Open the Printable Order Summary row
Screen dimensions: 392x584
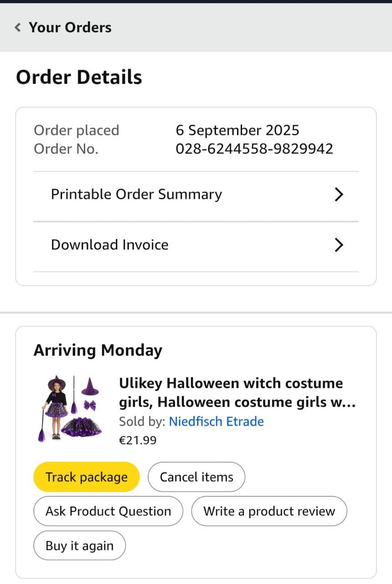[x=136, y=194]
